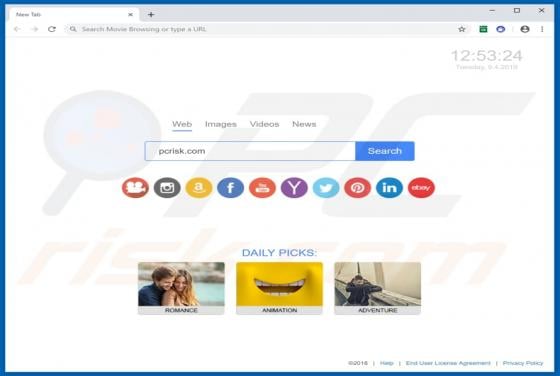
Task: Open a new tab with plus button
Action: click(x=151, y=15)
